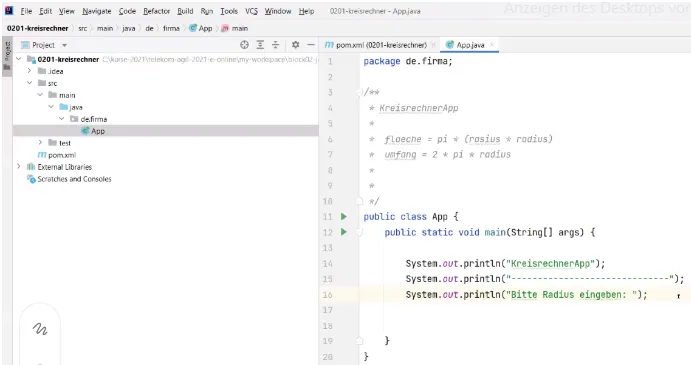Open the Tools menu
The height and width of the screenshot is (365, 691).
(229, 11)
